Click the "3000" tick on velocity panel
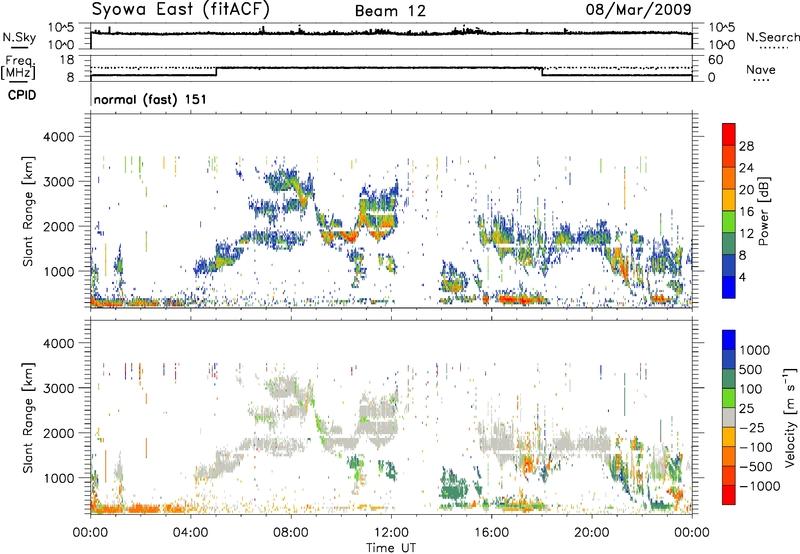The height and width of the screenshot is (554, 800). (58, 388)
